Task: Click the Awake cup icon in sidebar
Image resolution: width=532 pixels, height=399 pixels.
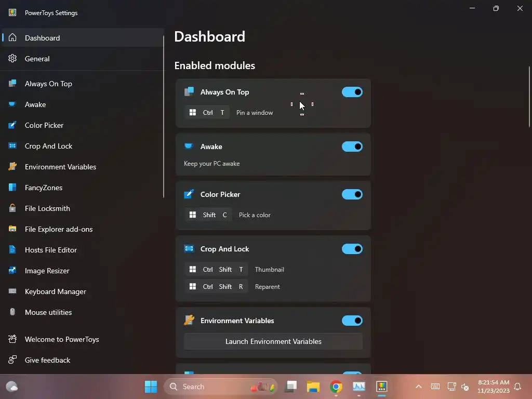Action: click(x=12, y=104)
